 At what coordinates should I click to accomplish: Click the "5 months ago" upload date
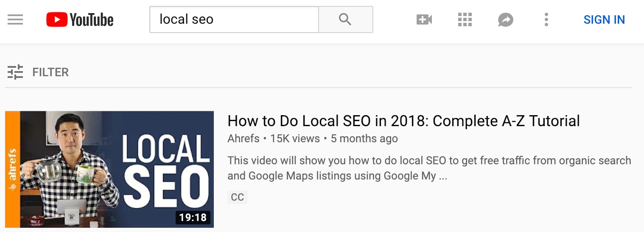[364, 138]
